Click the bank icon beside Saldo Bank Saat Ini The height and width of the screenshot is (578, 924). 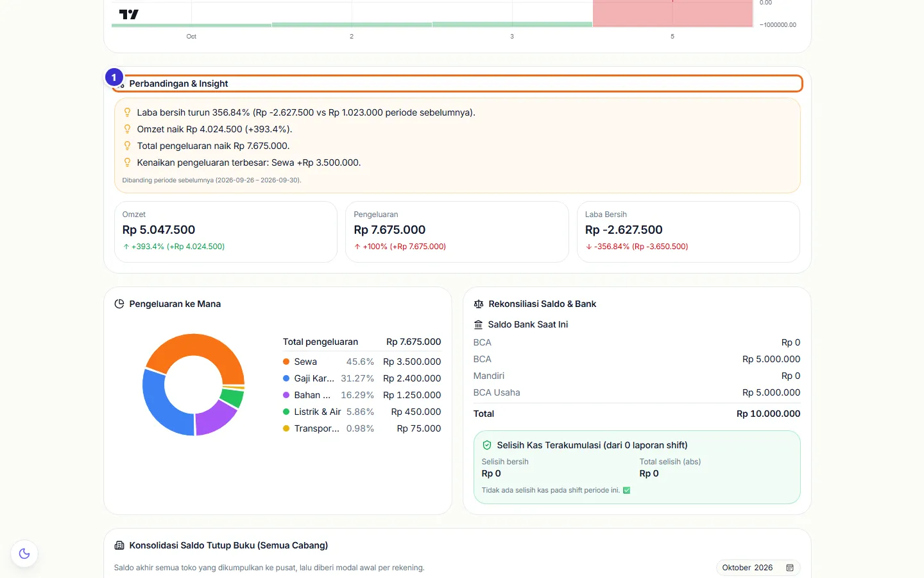click(x=478, y=324)
